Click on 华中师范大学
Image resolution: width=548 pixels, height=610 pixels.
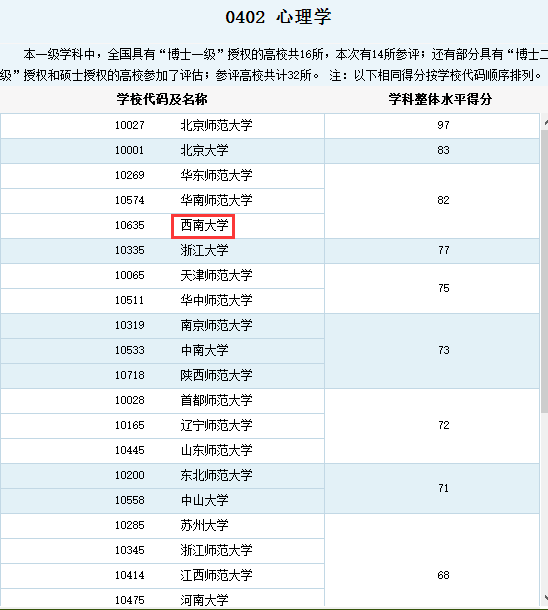216,300
